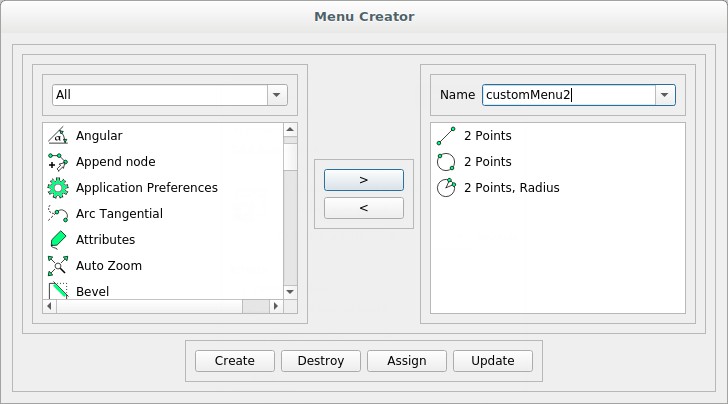Click into the customMenu2 name field
Viewport: 728px width, 404px height.
point(569,95)
